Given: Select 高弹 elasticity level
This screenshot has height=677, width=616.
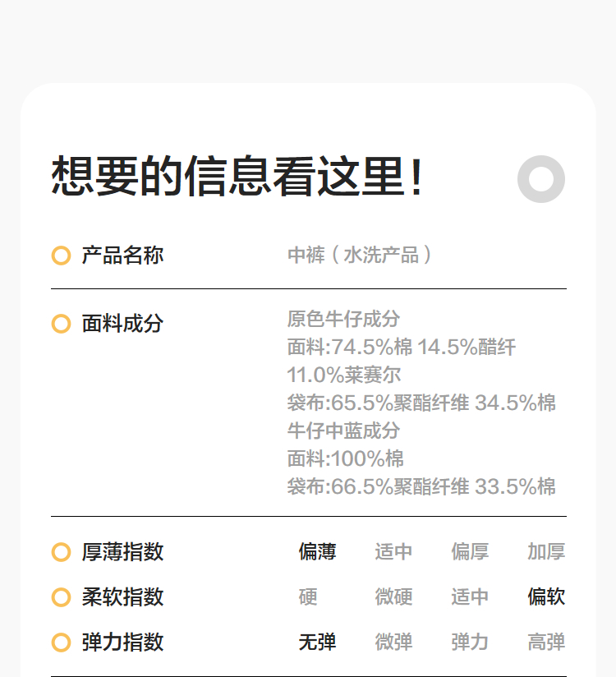Looking at the screenshot, I should point(546,642).
